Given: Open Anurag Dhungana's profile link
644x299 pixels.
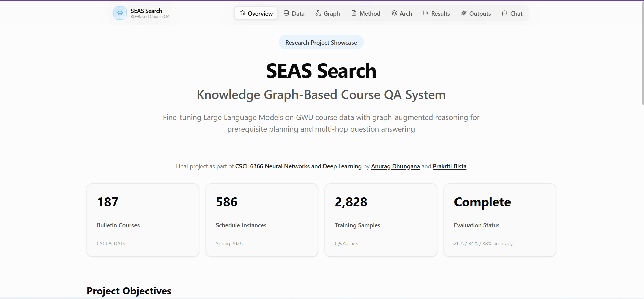Looking at the screenshot, I should pos(395,166).
